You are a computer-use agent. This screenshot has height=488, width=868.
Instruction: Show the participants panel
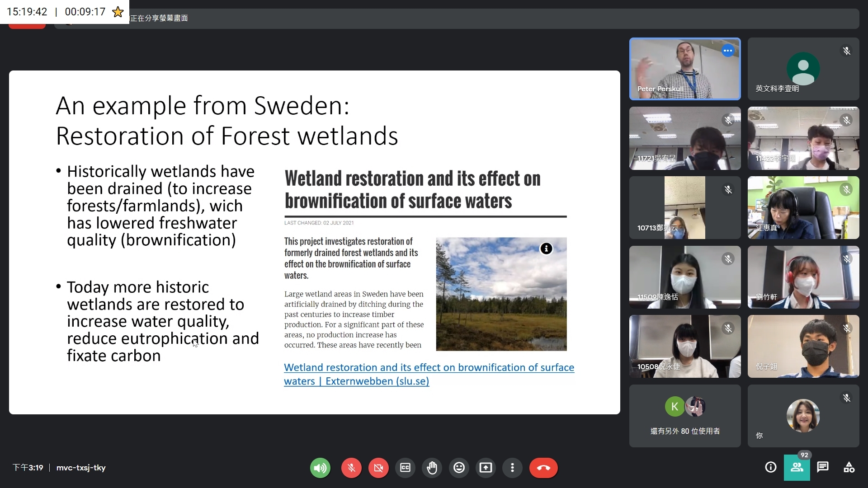point(797,467)
